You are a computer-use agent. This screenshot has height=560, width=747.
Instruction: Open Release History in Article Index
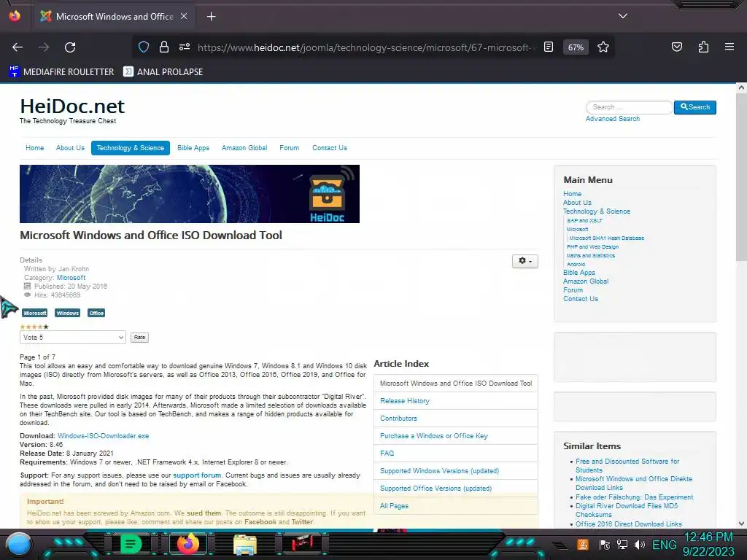[x=404, y=401]
